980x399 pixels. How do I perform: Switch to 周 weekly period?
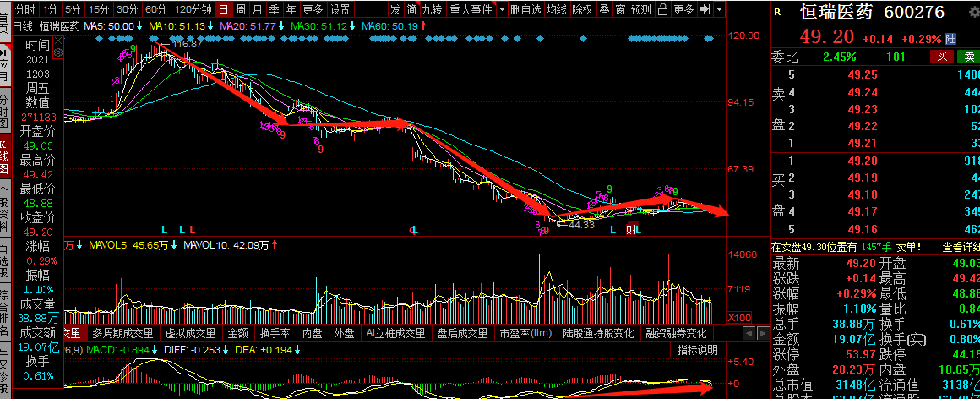coord(240,9)
